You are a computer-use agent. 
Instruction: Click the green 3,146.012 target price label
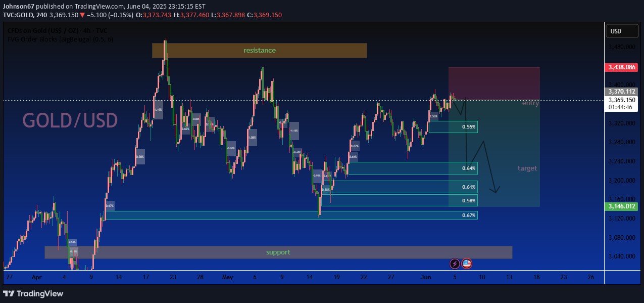pyautogui.click(x=621, y=206)
